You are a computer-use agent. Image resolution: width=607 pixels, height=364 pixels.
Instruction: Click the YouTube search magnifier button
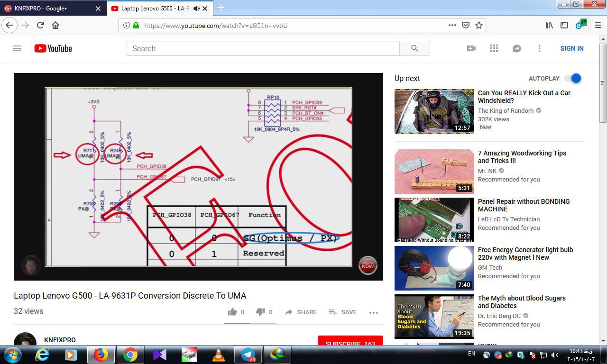(414, 48)
